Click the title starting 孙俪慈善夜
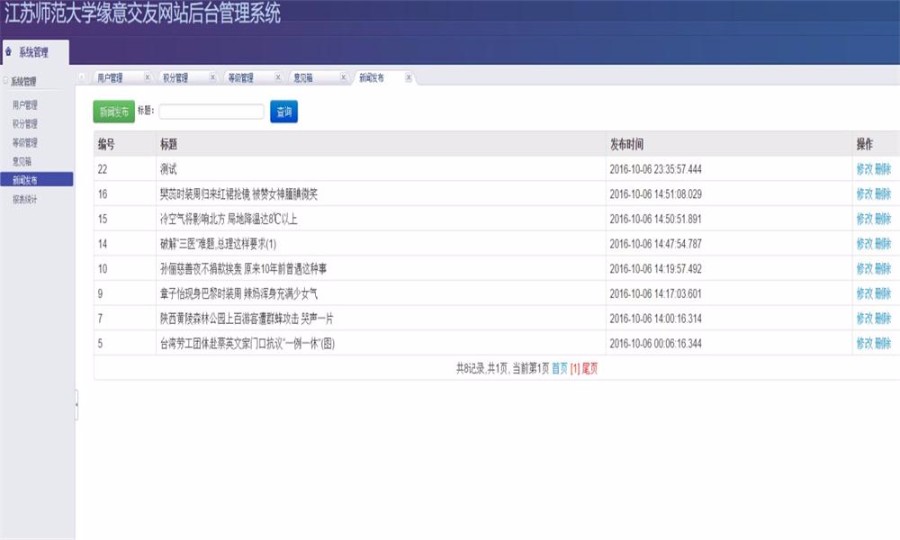Image resolution: width=900 pixels, height=540 pixels. click(243, 269)
